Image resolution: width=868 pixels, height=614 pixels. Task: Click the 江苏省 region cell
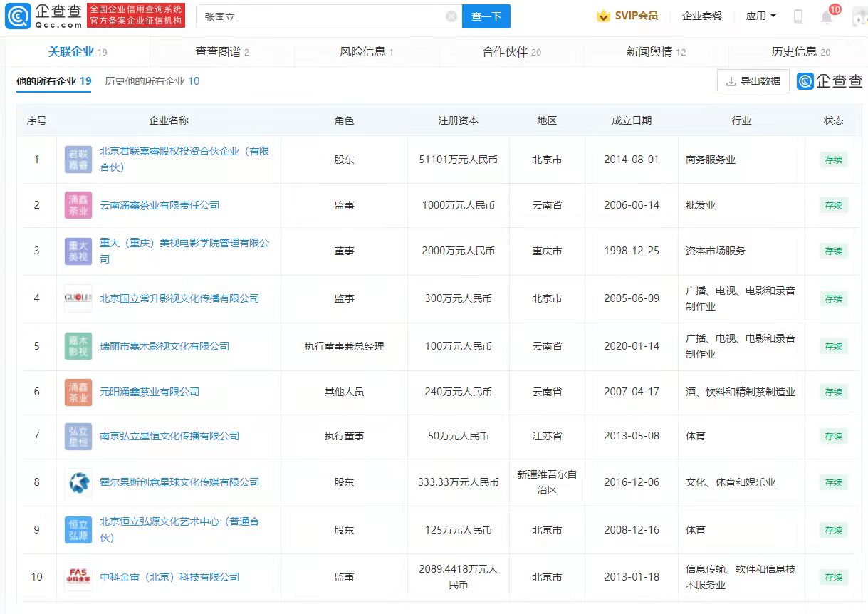pos(547,436)
